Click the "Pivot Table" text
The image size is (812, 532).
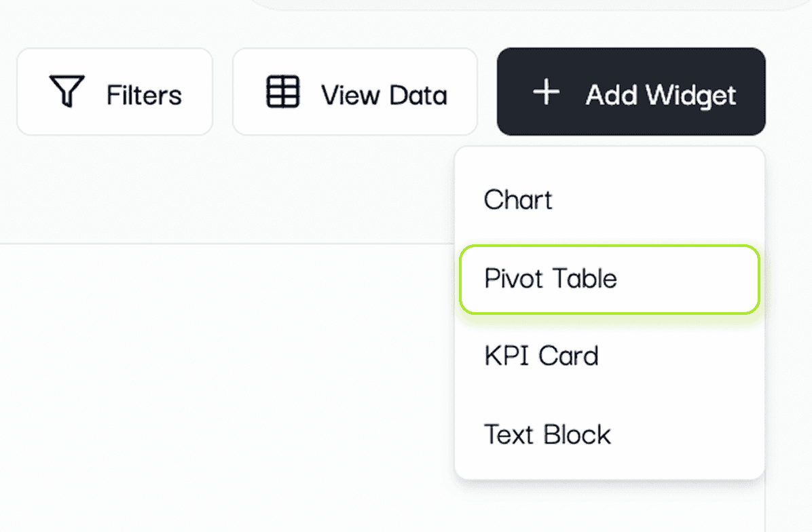(551, 279)
